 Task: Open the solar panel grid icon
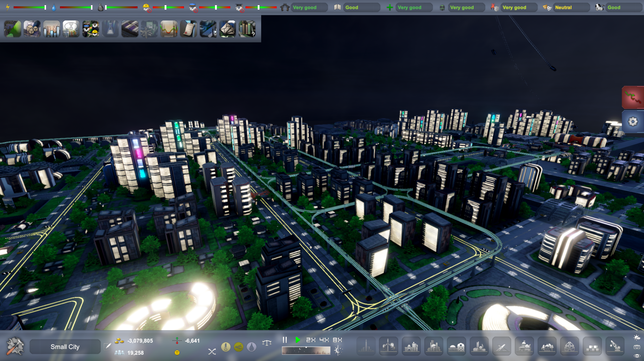point(130,29)
